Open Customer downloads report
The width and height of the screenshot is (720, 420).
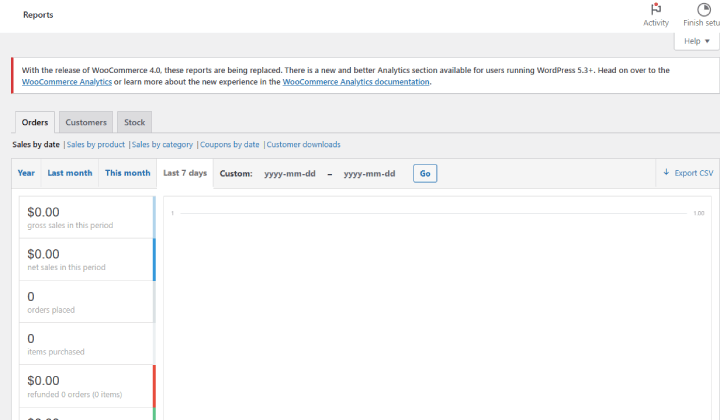[x=304, y=145]
